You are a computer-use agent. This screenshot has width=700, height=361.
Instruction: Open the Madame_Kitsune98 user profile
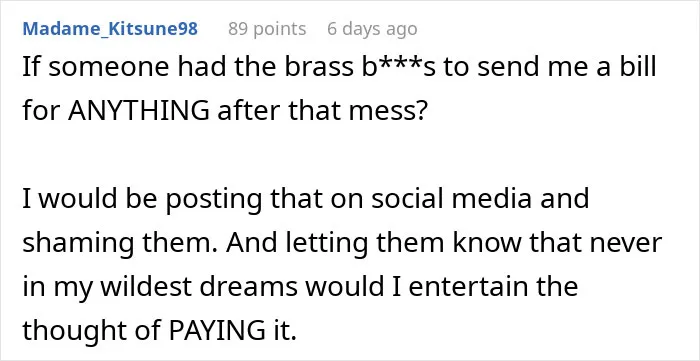click(110, 29)
